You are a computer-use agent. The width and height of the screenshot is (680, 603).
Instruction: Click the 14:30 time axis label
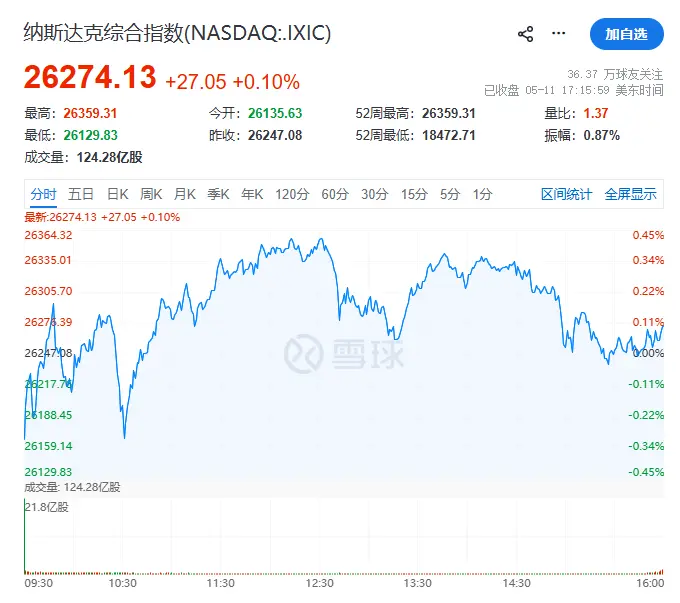[517, 583]
